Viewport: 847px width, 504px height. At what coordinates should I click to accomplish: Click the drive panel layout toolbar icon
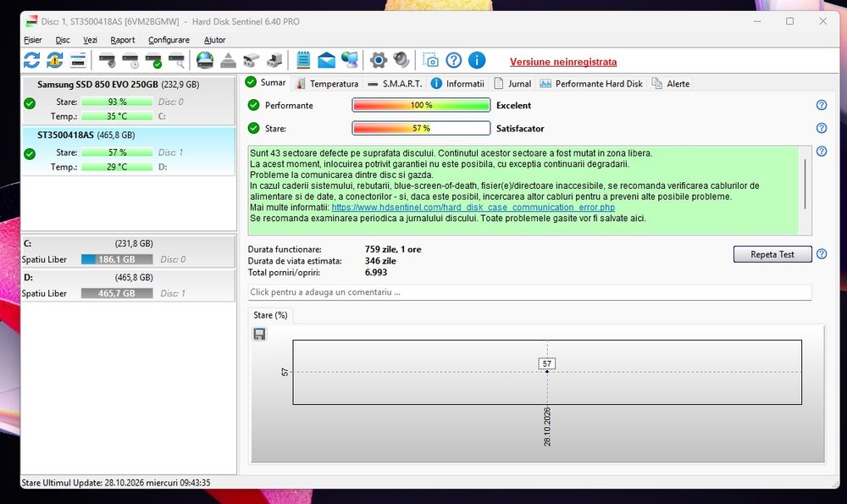[x=78, y=60]
